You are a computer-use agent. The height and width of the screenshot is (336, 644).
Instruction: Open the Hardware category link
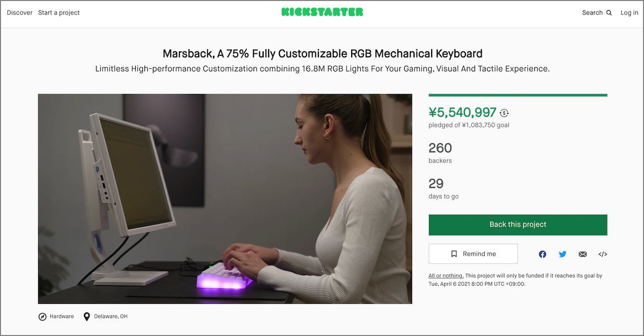tap(61, 316)
